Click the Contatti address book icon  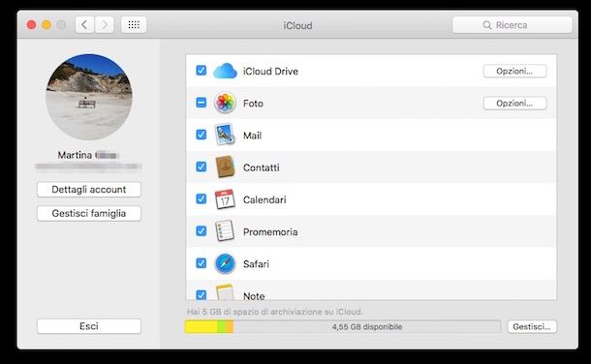coord(225,167)
